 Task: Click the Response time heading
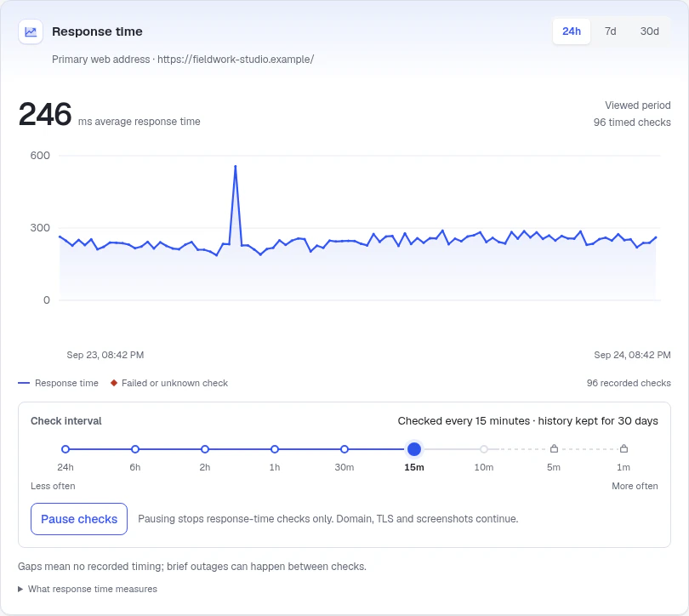(x=97, y=31)
